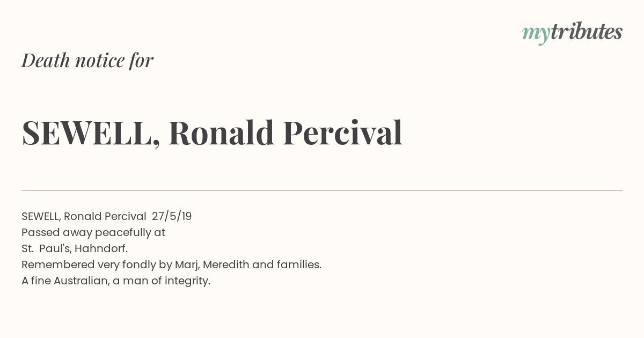The width and height of the screenshot is (644, 338).
Task: Click the word "Hahndorf" in the notice text
Action: tap(99, 248)
